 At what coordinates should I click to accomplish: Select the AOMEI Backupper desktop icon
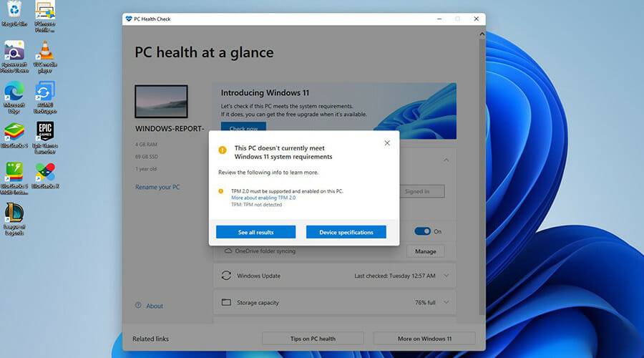(45, 97)
